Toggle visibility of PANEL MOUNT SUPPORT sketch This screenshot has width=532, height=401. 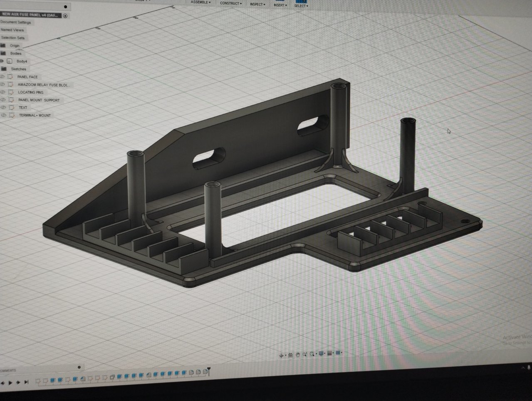click(x=3, y=100)
